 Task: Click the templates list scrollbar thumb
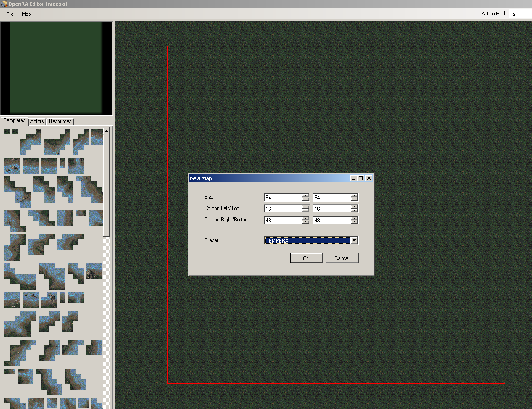[x=106, y=185]
